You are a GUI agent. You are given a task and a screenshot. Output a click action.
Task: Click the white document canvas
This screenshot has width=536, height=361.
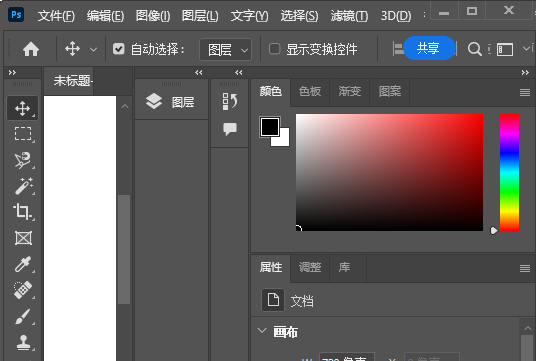click(x=80, y=228)
